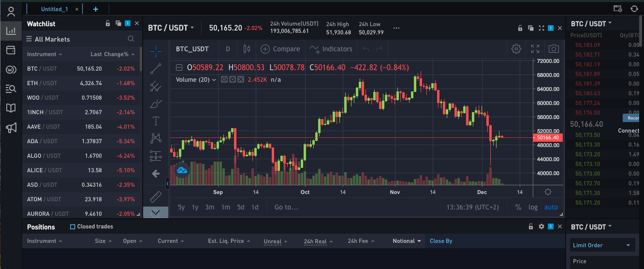Open the Limit Order type dropdown

[x=602, y=245]
